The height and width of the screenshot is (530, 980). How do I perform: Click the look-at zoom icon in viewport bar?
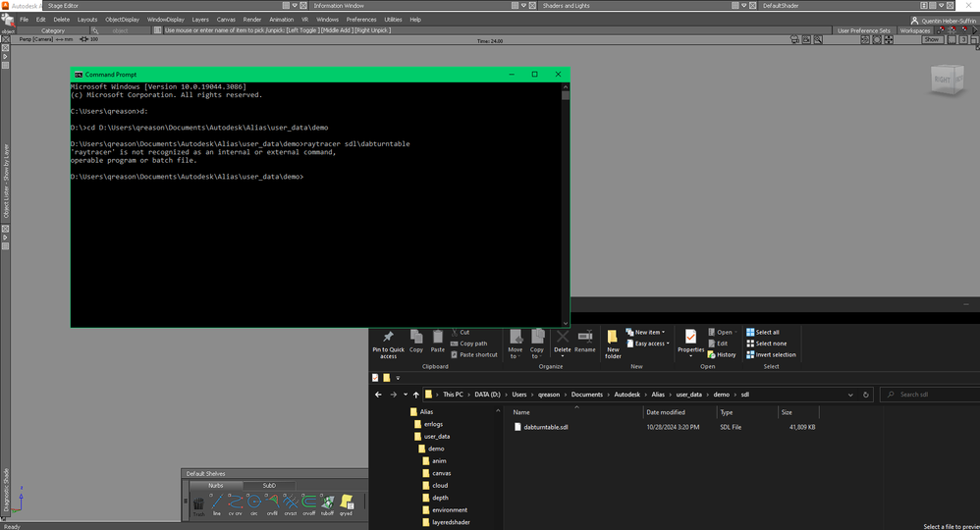coord(818,39)
